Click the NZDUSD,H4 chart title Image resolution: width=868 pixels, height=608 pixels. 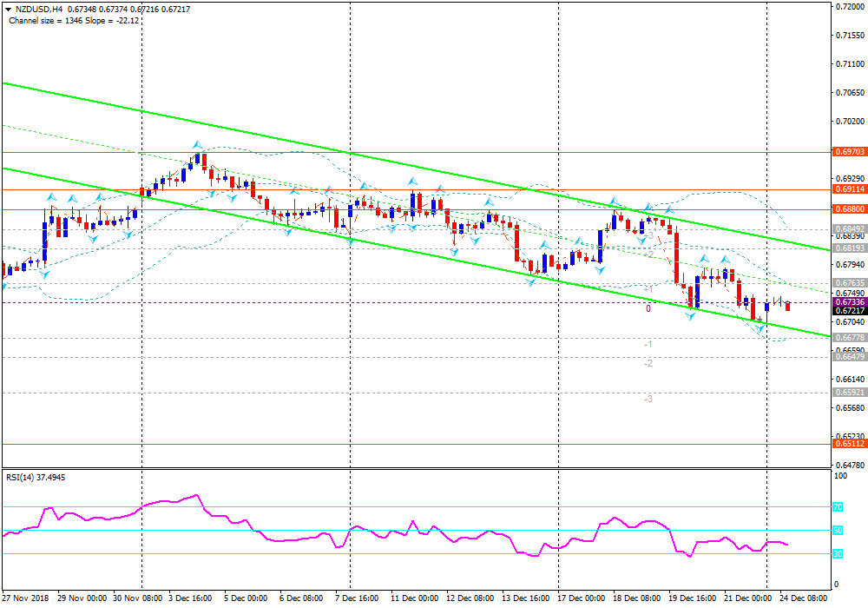[39, 10]
